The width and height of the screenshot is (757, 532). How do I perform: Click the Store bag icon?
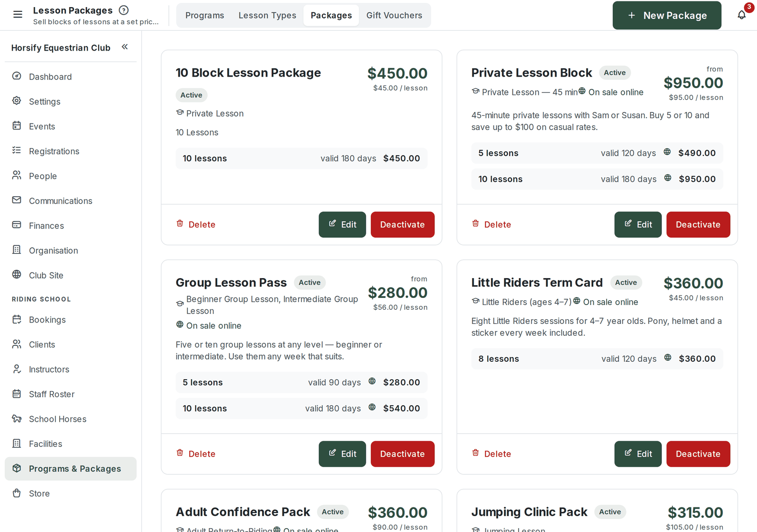(x=17, y=493)
